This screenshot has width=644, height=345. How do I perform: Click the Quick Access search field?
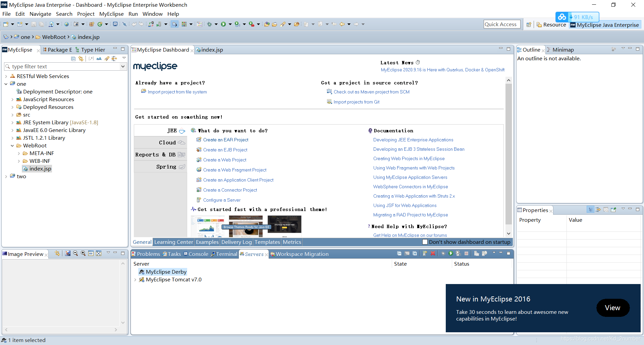point(502,24)
